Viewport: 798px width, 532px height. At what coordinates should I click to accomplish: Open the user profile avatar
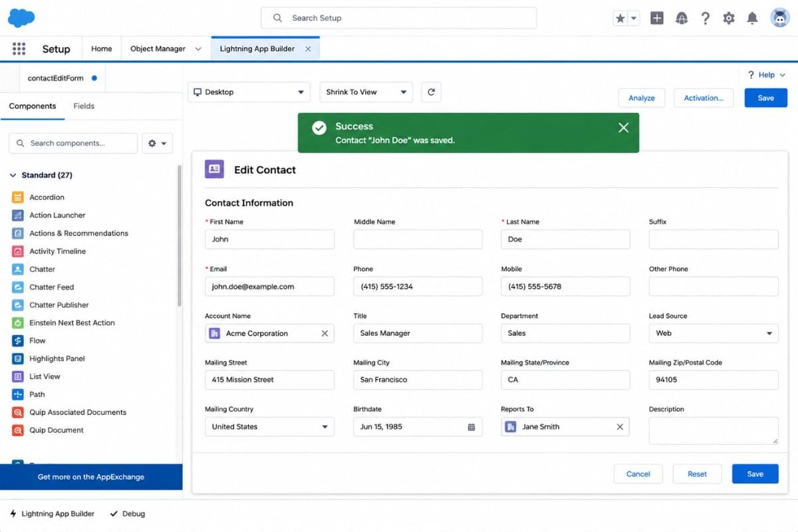pos(780,18)
